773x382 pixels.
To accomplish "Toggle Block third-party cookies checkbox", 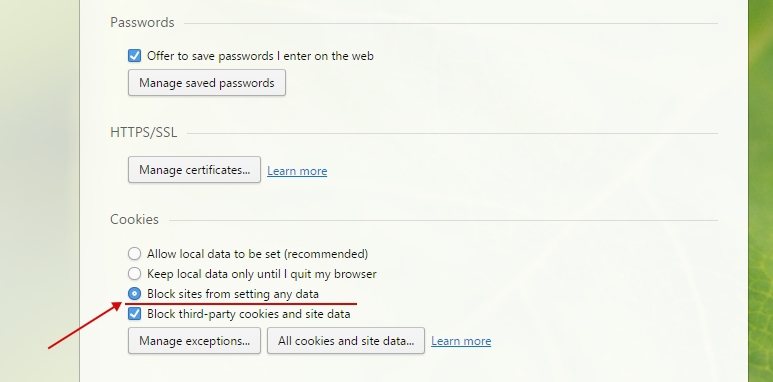I will pos(135,314).
